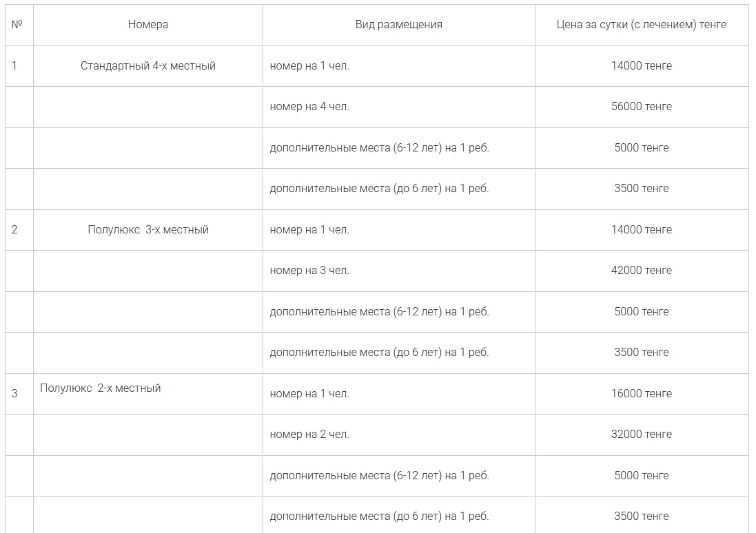This screenshot has height=533, width=756.
Task: Select the Полулюкс 2-х местный room cell
Action: [148, 394]
